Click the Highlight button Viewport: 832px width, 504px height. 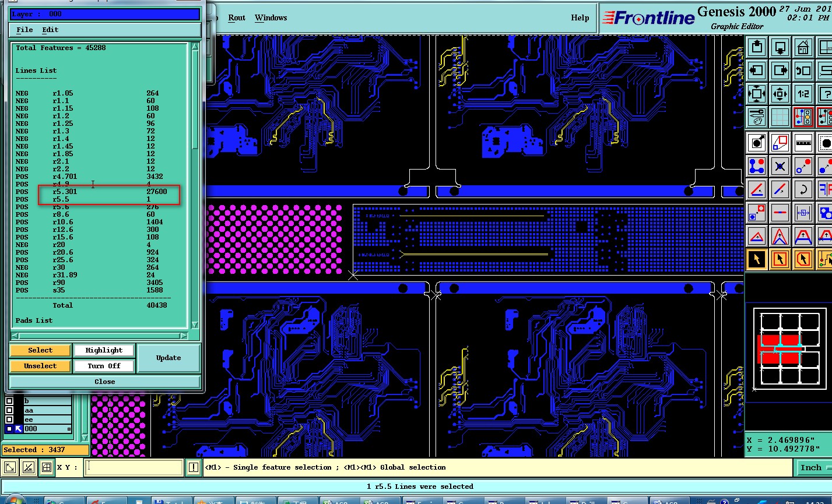click(x=104, y=350)
